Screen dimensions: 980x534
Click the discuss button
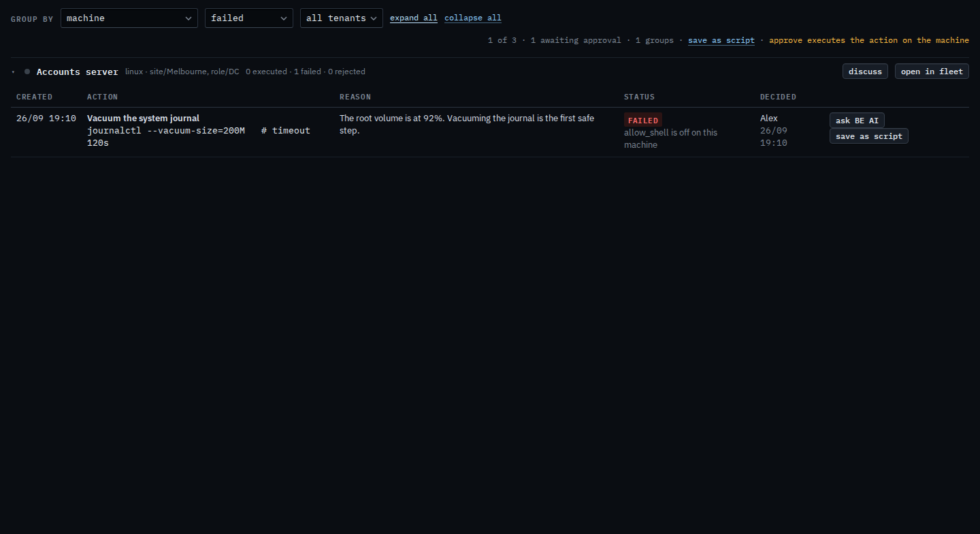865,71
